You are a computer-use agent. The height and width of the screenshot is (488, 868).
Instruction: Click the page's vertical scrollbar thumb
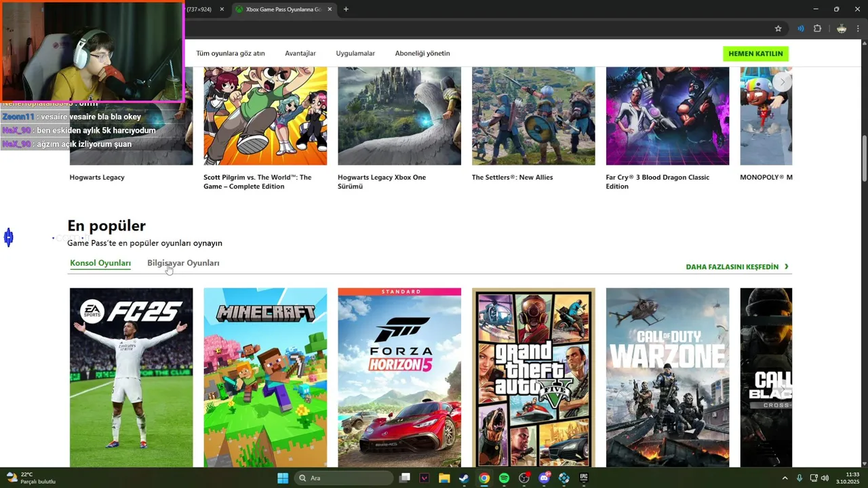864,157
